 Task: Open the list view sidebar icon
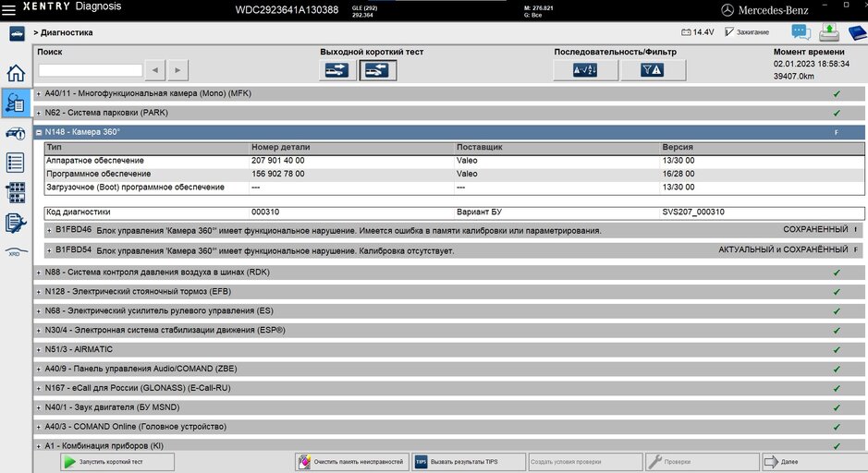tap(16, 163)
